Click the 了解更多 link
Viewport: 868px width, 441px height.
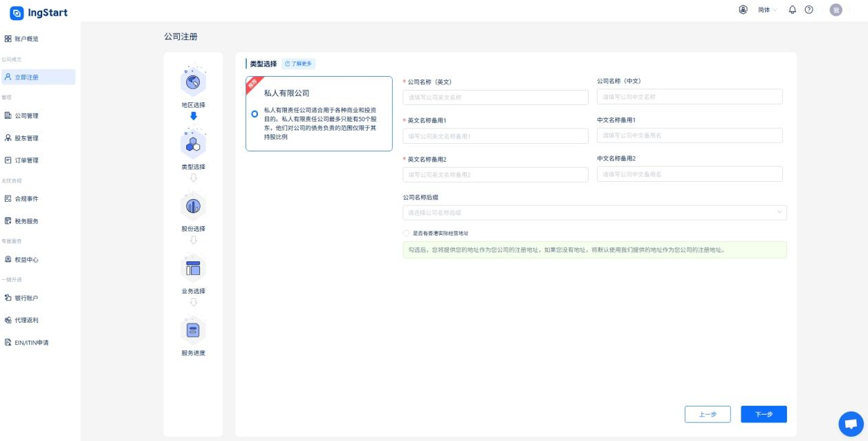(x=299, y=64)
